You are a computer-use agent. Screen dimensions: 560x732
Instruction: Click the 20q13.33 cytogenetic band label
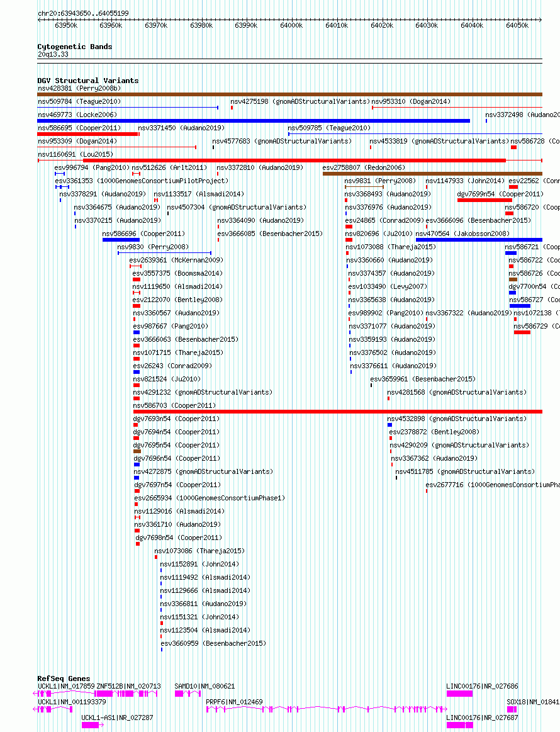[x=53, y=55]
